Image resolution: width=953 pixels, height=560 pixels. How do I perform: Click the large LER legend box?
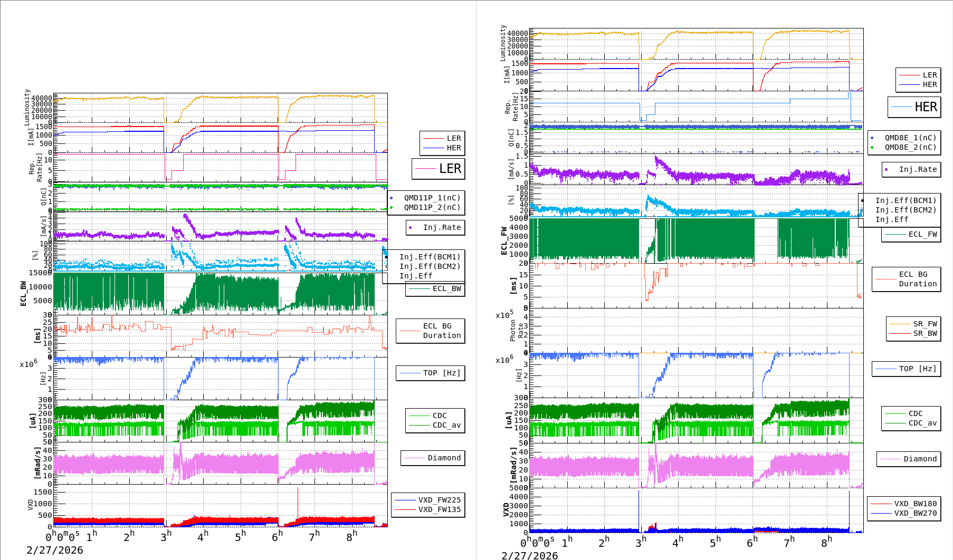pyautogui.click(x=439, y=169)
